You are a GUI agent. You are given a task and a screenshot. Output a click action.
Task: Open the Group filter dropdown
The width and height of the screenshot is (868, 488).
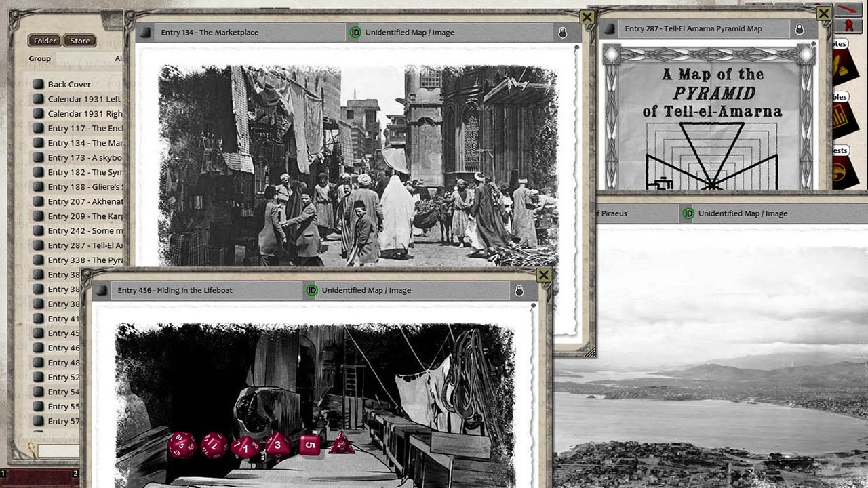(x=39, y=58)
